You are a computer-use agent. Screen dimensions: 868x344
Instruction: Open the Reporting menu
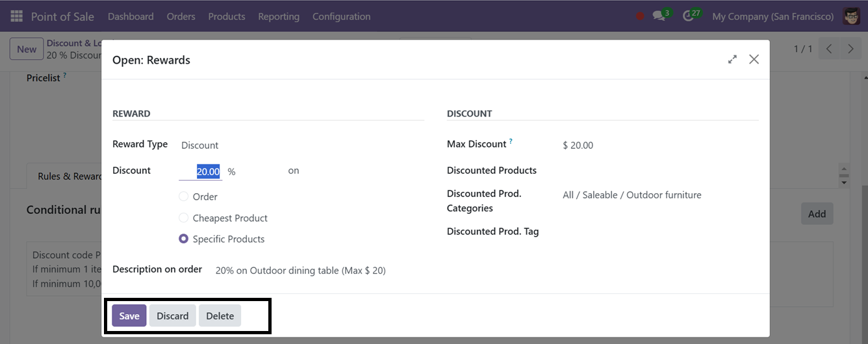click(x=279, y=16)
